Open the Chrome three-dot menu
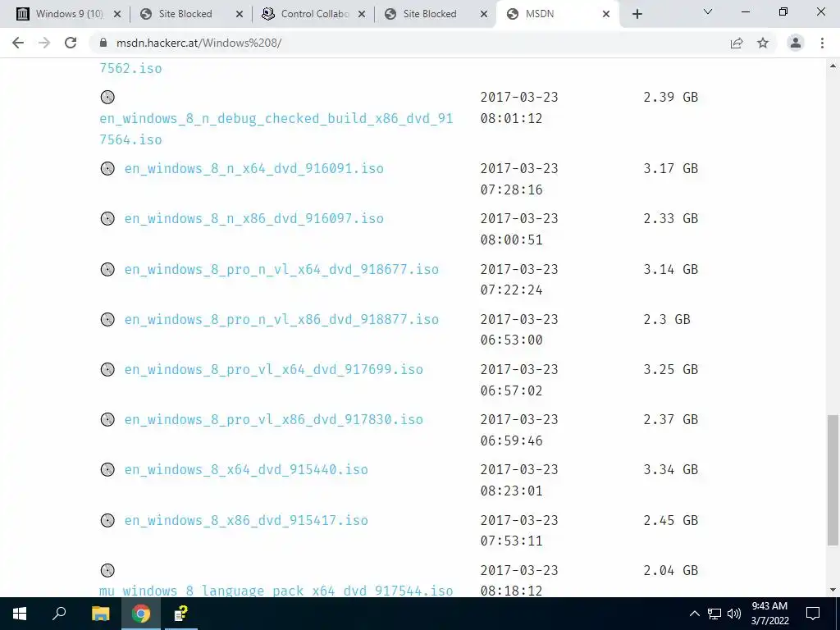The height and width of the screenshot is (630, 840). (x=822, y=43)
